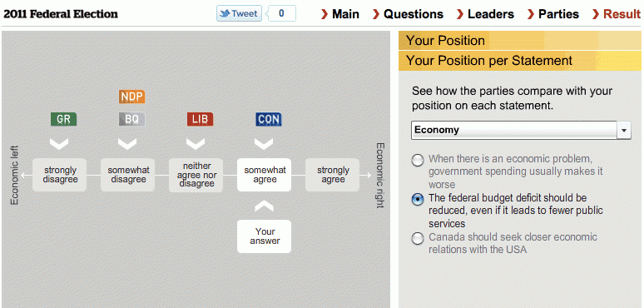Open the Parties nav item
Screen dimensions: 644x308
pyautogui.click(x=552, y=14)
